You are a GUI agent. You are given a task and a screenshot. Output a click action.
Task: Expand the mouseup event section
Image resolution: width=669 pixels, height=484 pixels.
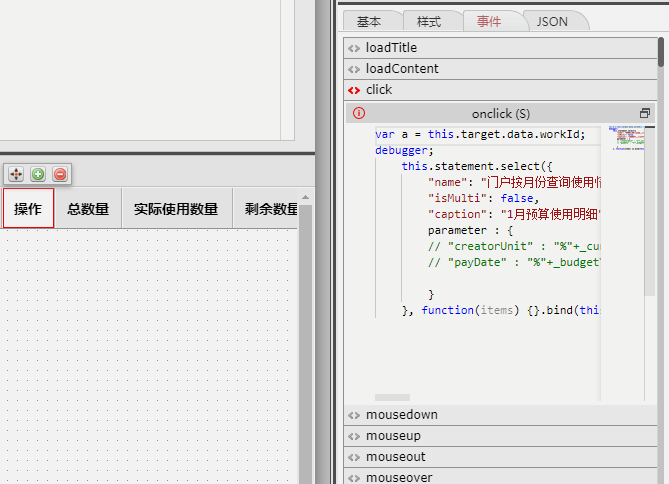pyautogui.click(x=393, y=436)
